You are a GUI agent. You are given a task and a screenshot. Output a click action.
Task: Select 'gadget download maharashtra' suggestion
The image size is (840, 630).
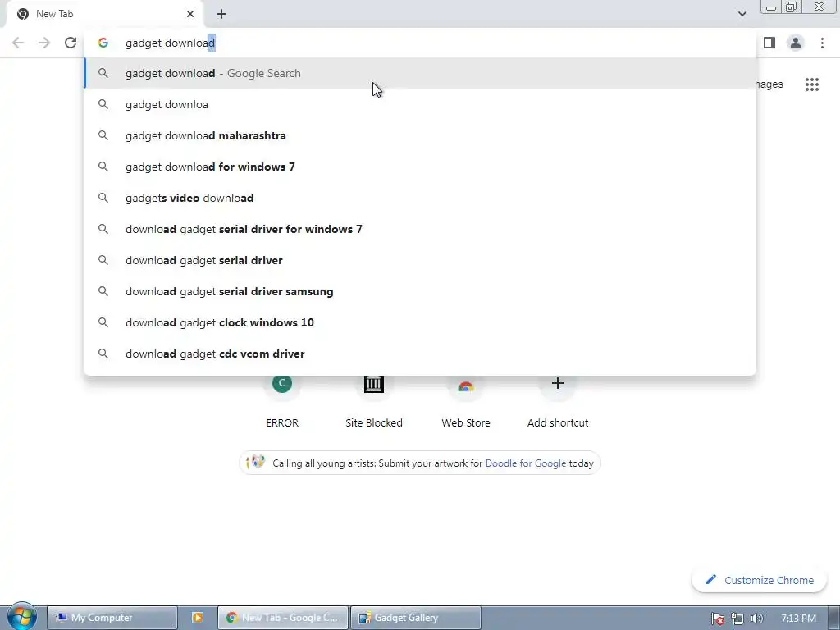pyautogui.click(x=420, y=135)
